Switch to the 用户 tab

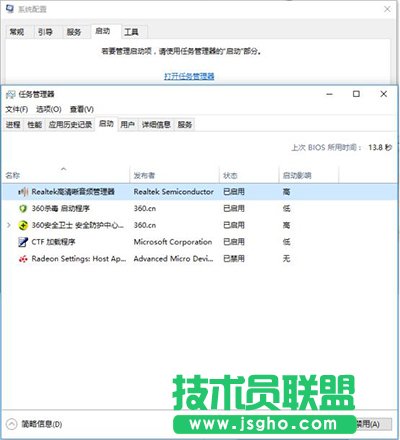point(127,125)
